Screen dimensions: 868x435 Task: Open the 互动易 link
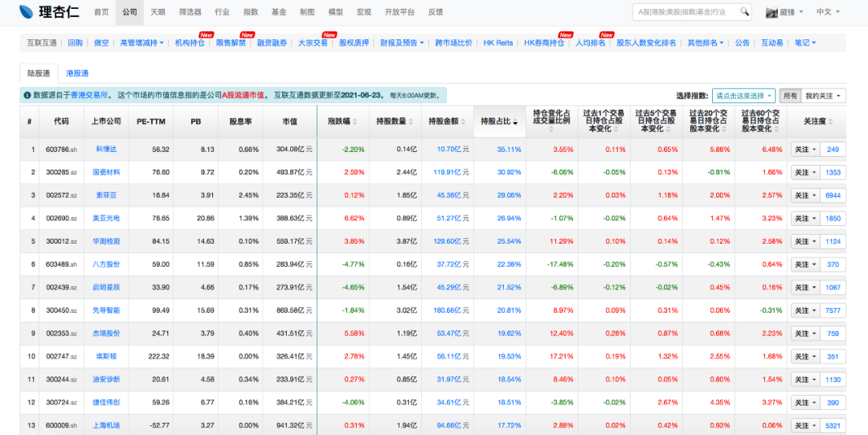(772, 43)
